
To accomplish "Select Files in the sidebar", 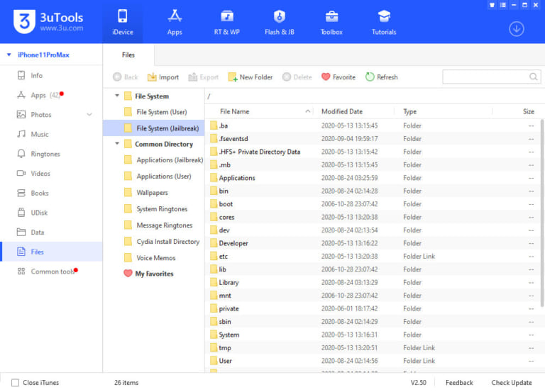I will click(51, 252).
